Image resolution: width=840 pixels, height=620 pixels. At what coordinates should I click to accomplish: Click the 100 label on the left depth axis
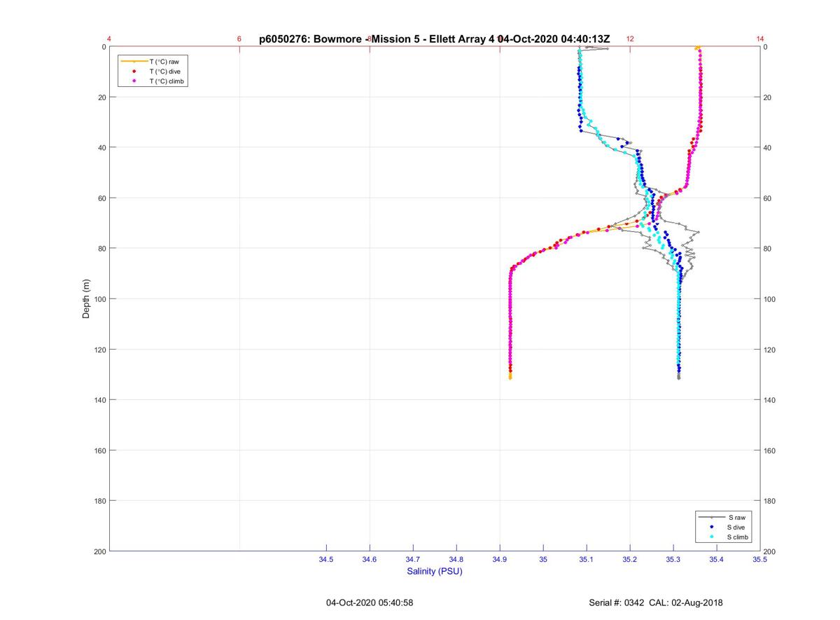99,299
